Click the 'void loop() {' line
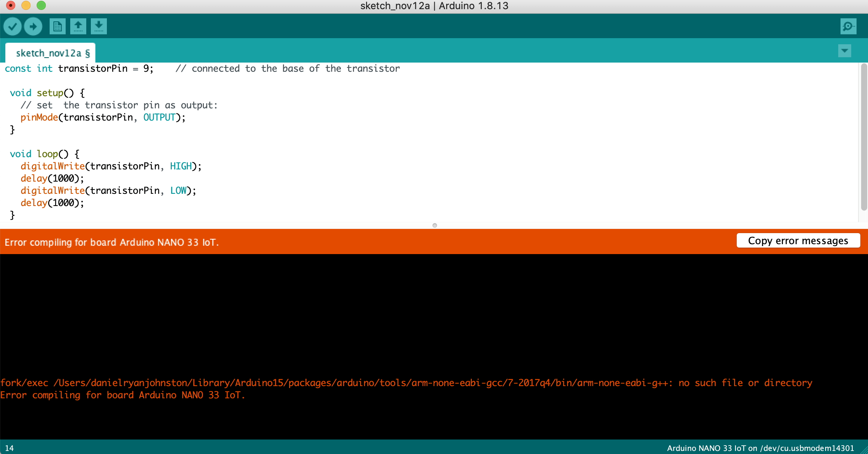Viewport: 868px width, 454px height. tap(45, 154)
